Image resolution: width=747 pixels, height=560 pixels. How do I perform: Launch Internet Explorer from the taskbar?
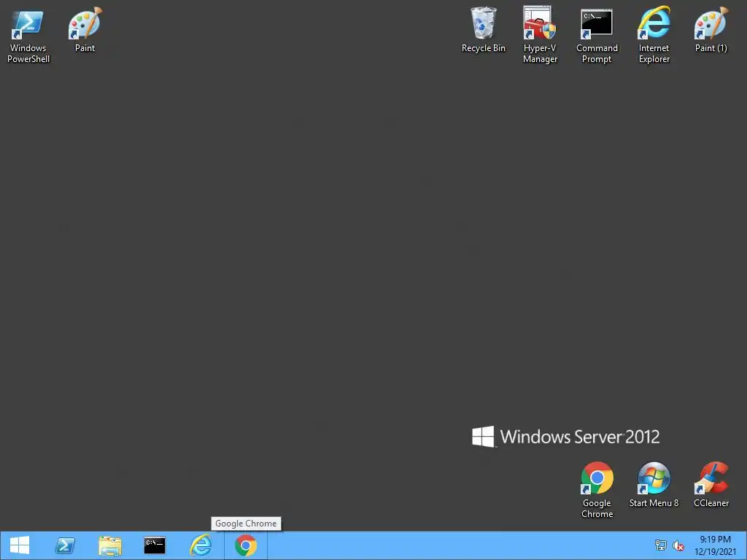[201, 545]
